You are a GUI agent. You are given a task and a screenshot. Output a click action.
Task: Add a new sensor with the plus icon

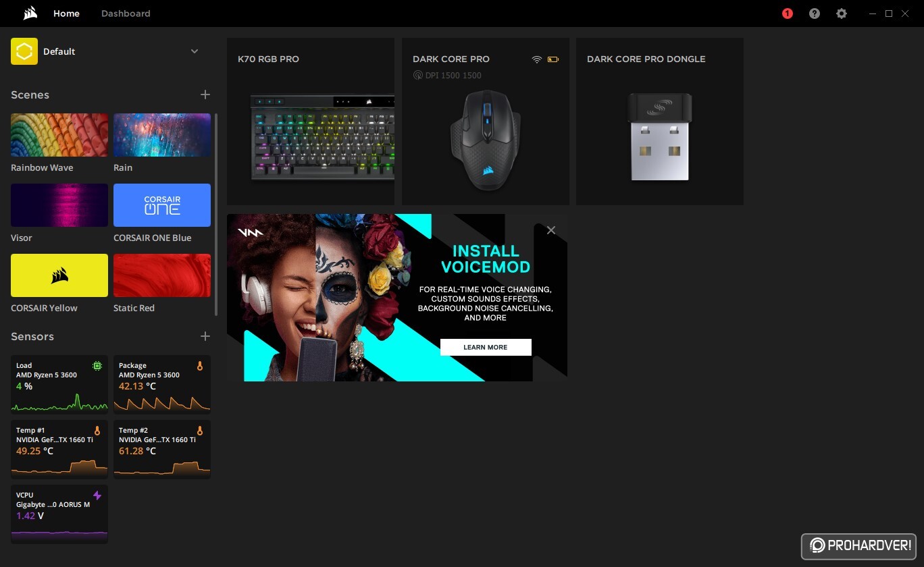(x=205, y=336)
